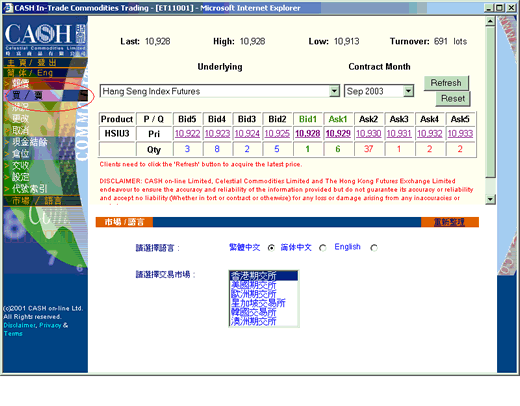Screen dimensions: 520x406
Task: Switch language via sidebar Eng link
Action: point(45,72)
